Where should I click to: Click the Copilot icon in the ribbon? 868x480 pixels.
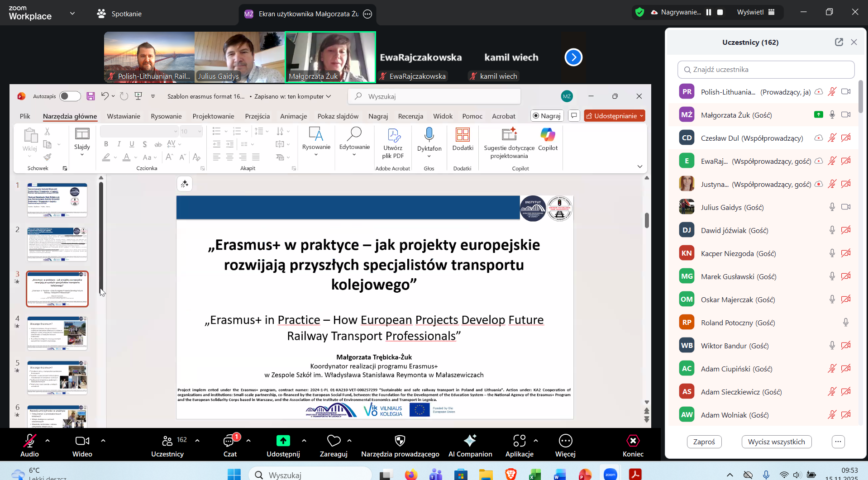548,135
